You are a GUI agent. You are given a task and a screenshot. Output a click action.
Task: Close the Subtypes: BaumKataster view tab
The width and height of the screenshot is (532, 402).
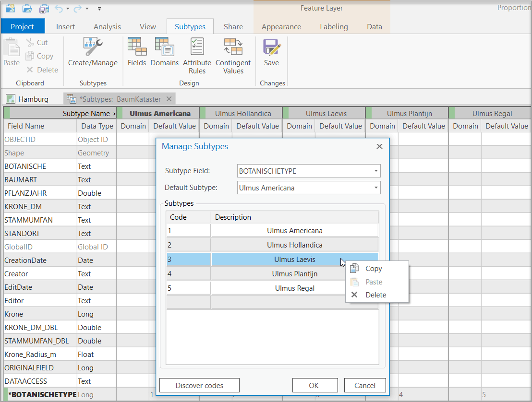point(169,99)
